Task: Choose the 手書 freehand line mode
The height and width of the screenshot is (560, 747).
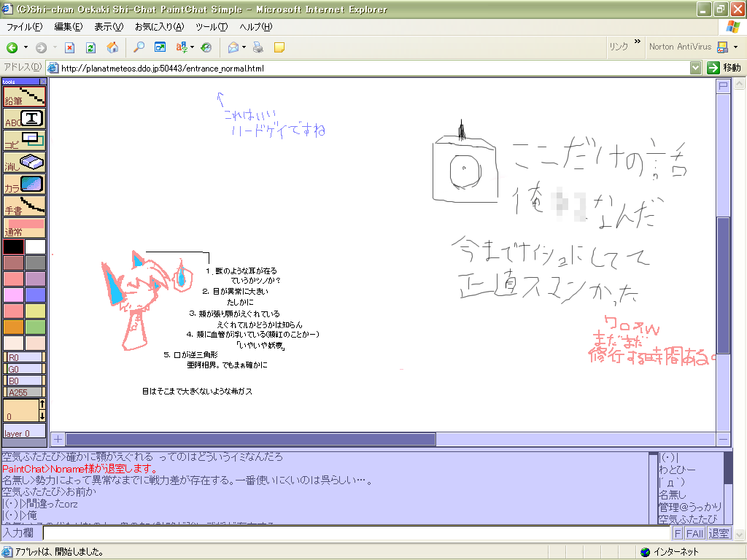Action: (24, 206)
